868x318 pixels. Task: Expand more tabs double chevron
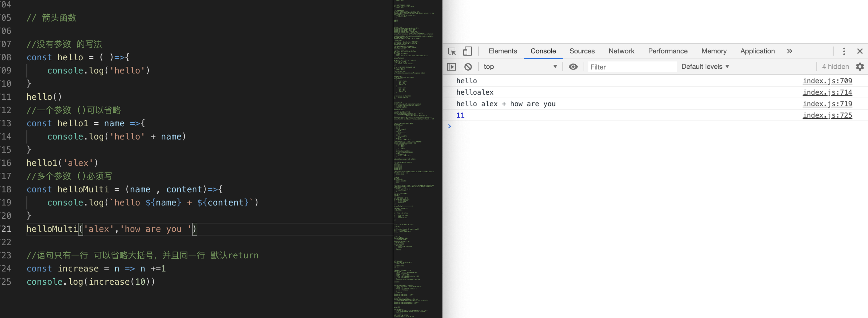(x=789, y=51)
